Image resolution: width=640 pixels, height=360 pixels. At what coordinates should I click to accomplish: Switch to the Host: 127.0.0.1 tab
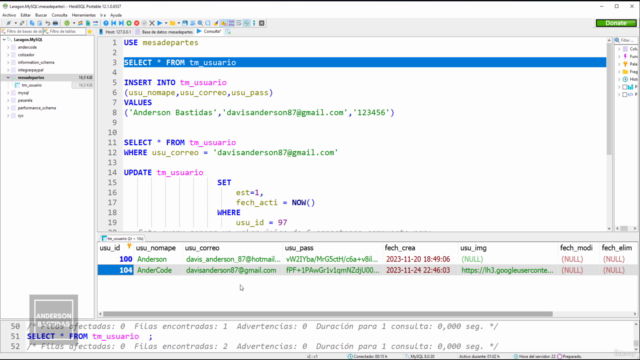(x=115, y=31)
